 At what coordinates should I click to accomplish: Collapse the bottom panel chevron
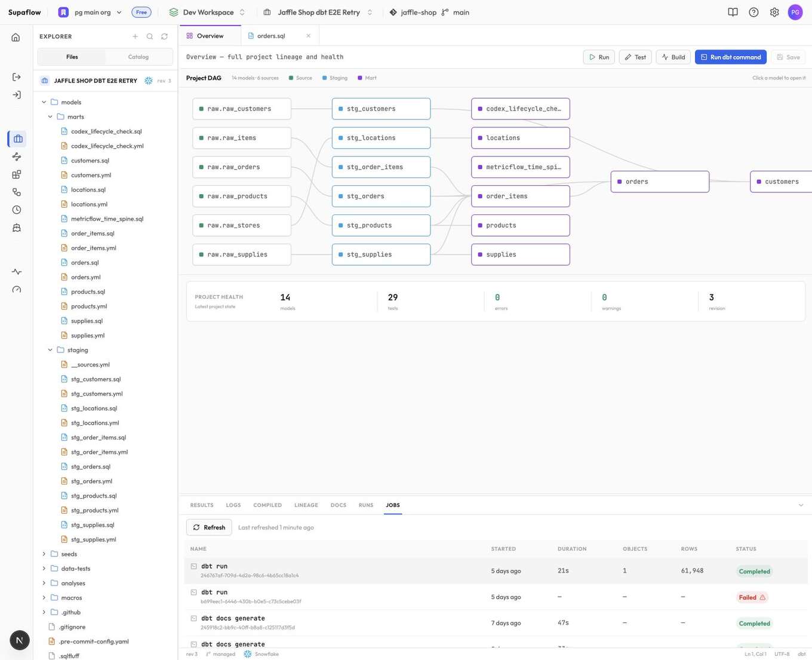click(801, 505)
